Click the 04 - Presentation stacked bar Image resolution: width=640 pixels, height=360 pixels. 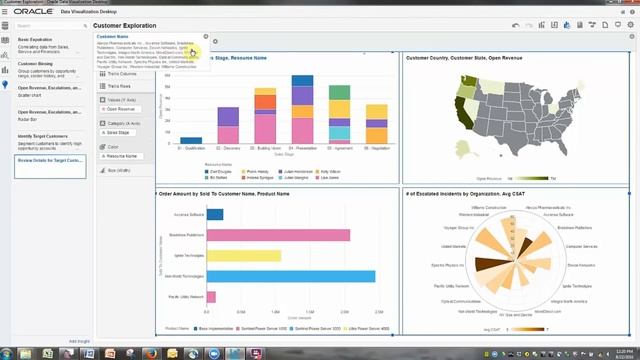[302, 109]
